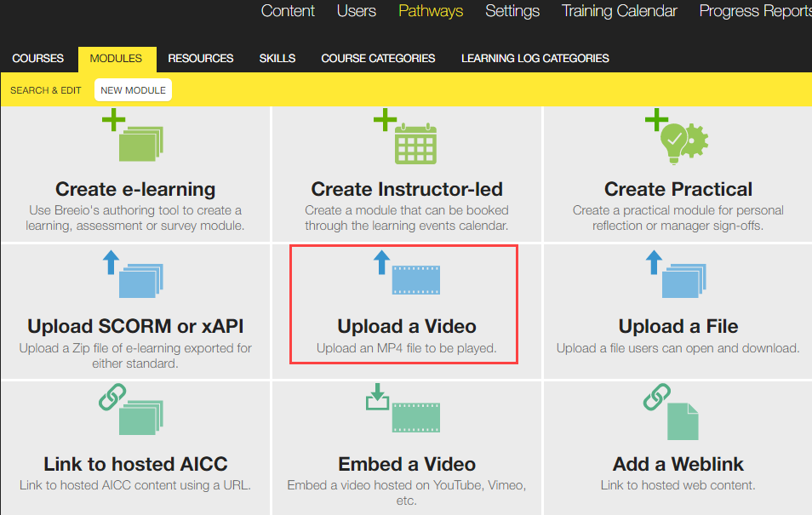Click 'Embed a video hosted on YouTube' text
812x515 pixels.
[407, 493]
